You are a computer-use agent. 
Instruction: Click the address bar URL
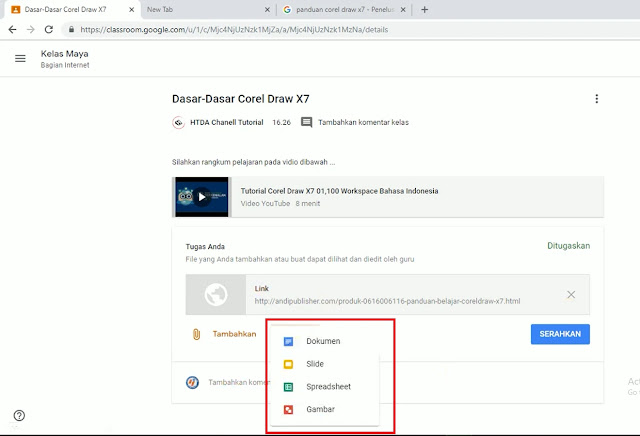234,29
